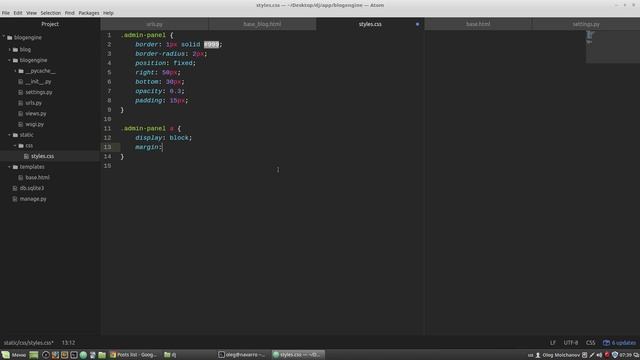Collapse the css folder
Viewport: 640px width, 360px height.
point(16,146)
